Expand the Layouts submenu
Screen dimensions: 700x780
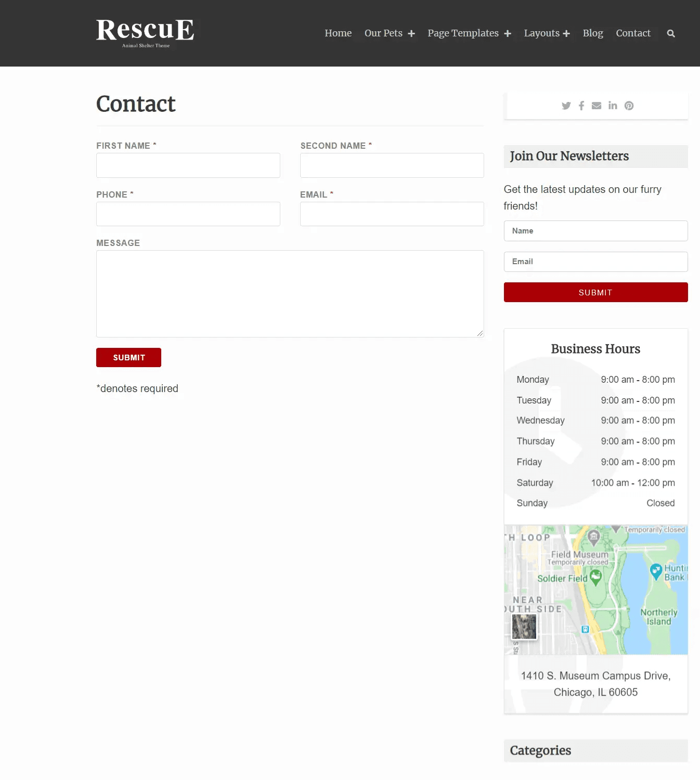point(566,34)
